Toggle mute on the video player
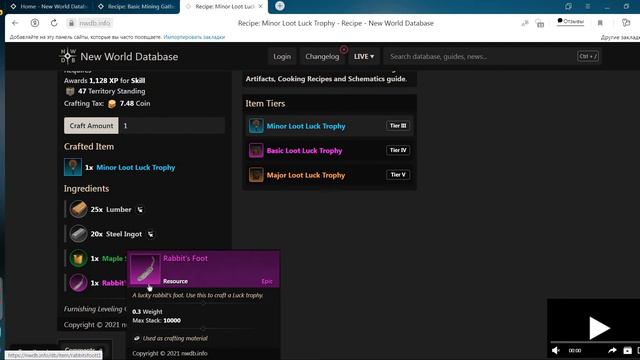Viewport: 640px width, 360px height. point(556,350)
